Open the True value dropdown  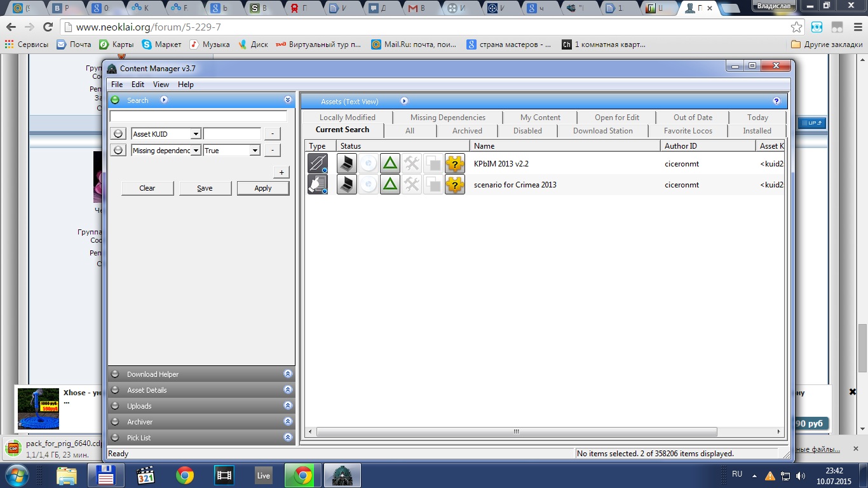[255, 151]
